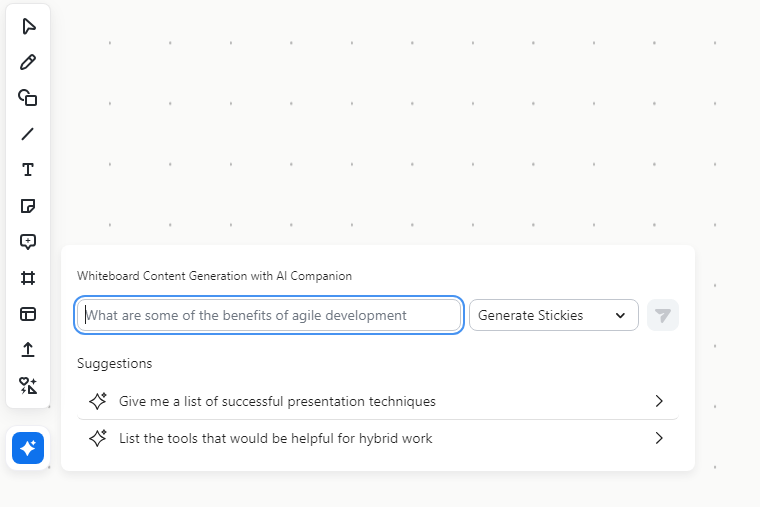Screen dimensions: 760x507
Task: Click the Upload tool icon
Action: pyautogui.click(x=28, y=350)
